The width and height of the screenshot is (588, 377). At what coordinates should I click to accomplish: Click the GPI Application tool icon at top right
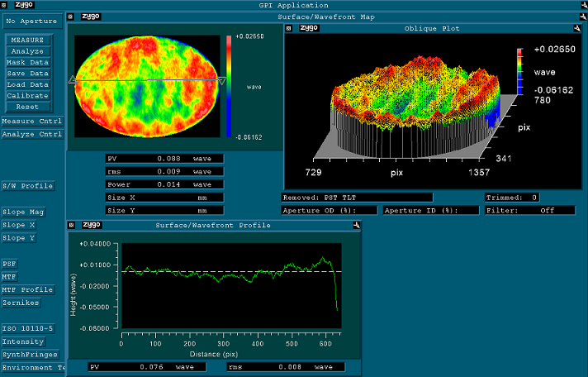click(584, 5)
